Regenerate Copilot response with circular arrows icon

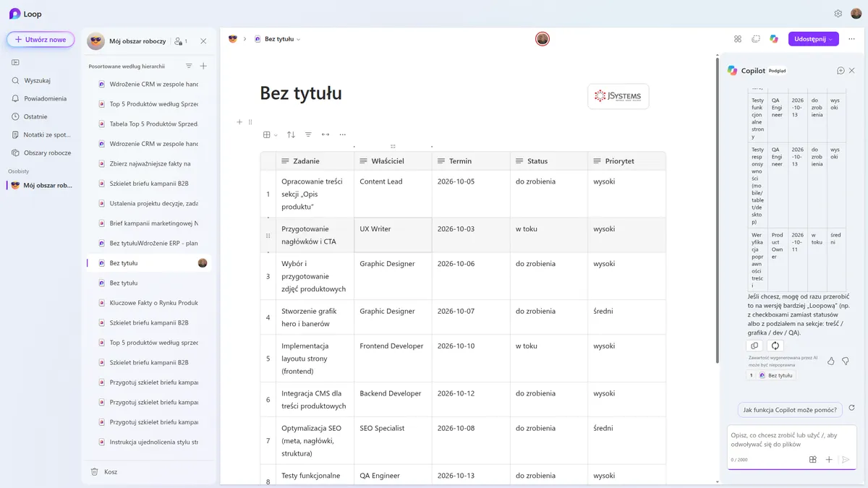click(x=774, y=346)
